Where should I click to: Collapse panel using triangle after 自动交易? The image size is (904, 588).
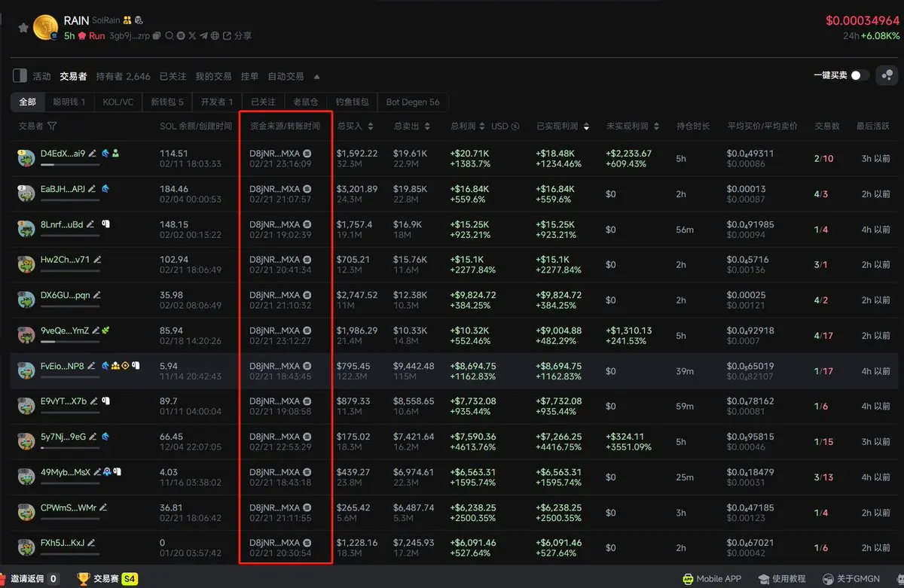tap(317, 77)
